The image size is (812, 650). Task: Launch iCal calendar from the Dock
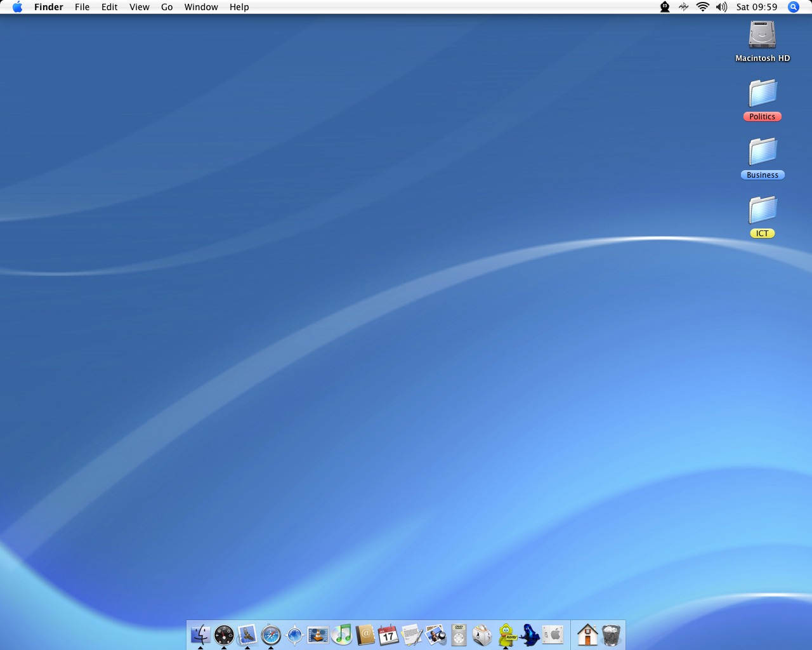pyautogui.click(x=388, y=634)
